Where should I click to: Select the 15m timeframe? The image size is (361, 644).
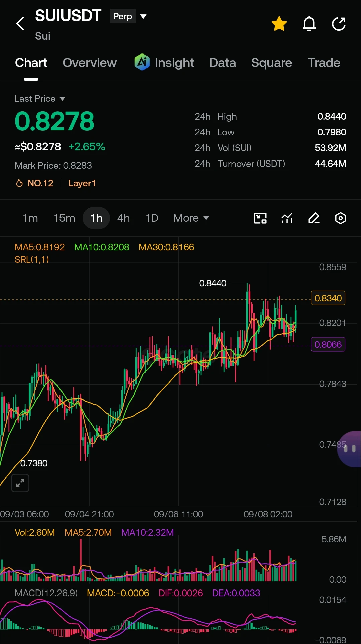pos(64,218)
